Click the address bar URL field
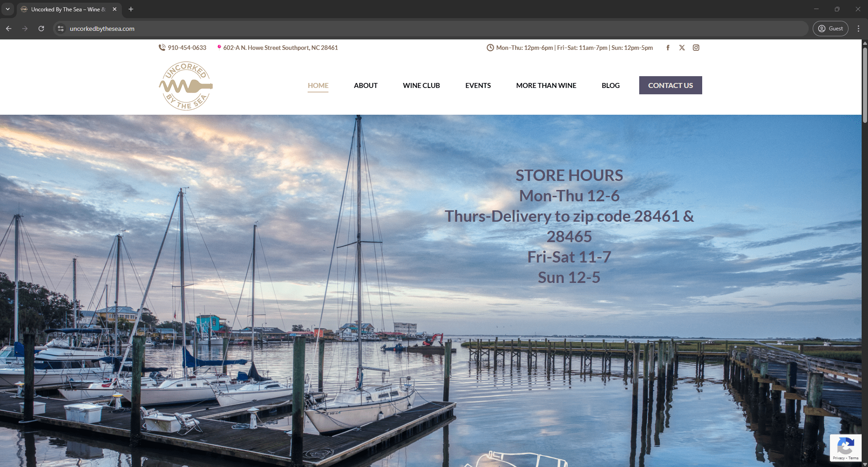 pyautogui.click(x=430, y=29)
